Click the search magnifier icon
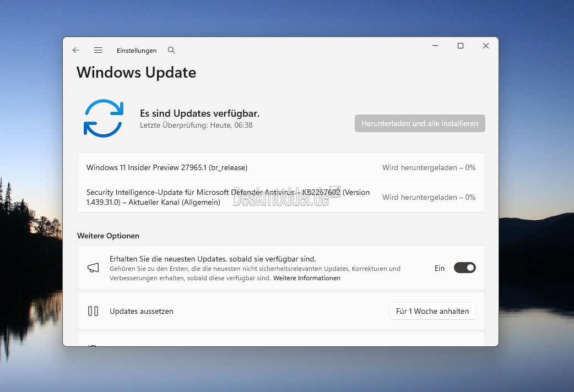Viewport: 574px width, 392px height. point(171,50)
